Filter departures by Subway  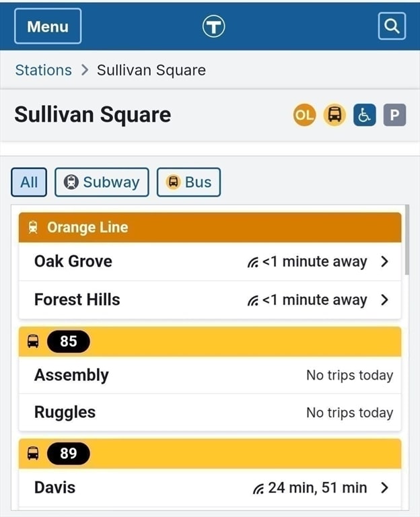tap(102, 182)
